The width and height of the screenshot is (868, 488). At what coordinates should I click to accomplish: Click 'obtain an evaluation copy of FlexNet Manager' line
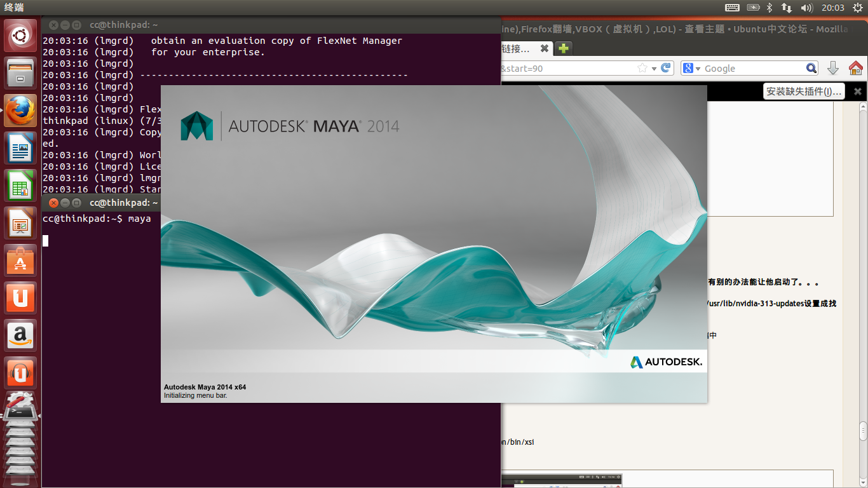pyautogui.click(x=276, y=41)
